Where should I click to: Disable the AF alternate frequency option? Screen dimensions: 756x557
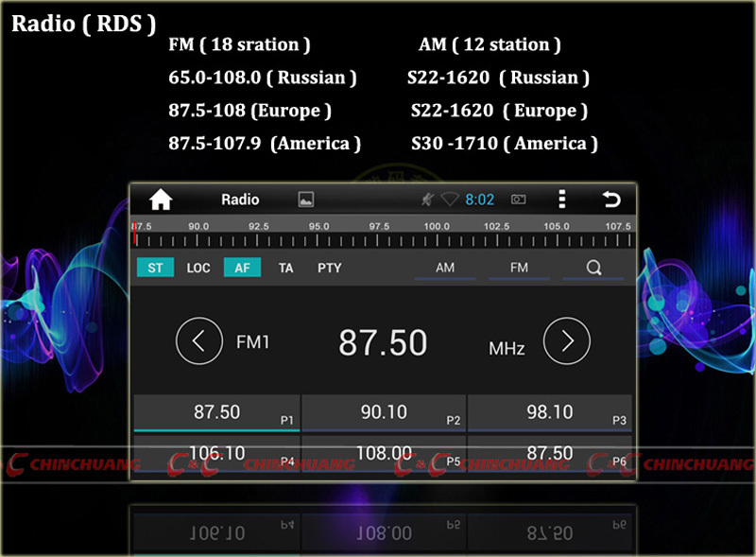point(242,268)
